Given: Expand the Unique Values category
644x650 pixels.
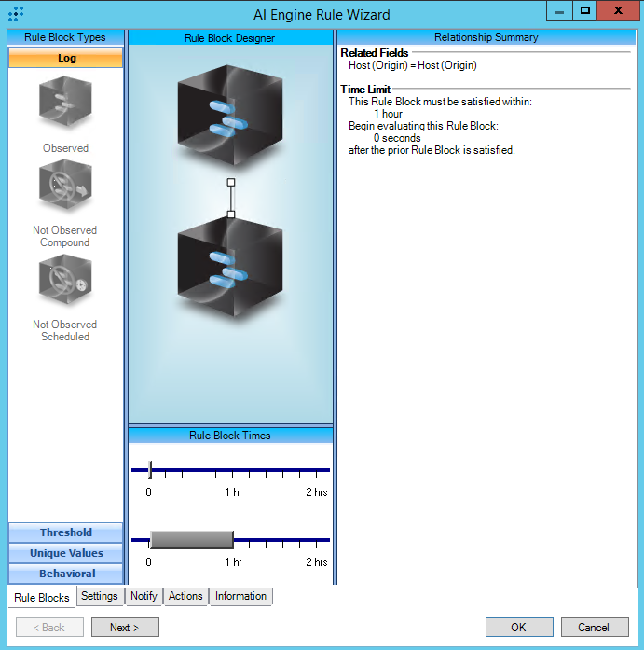Looking at the screenshot, I should pyautogui.click(x=66, y=553).
